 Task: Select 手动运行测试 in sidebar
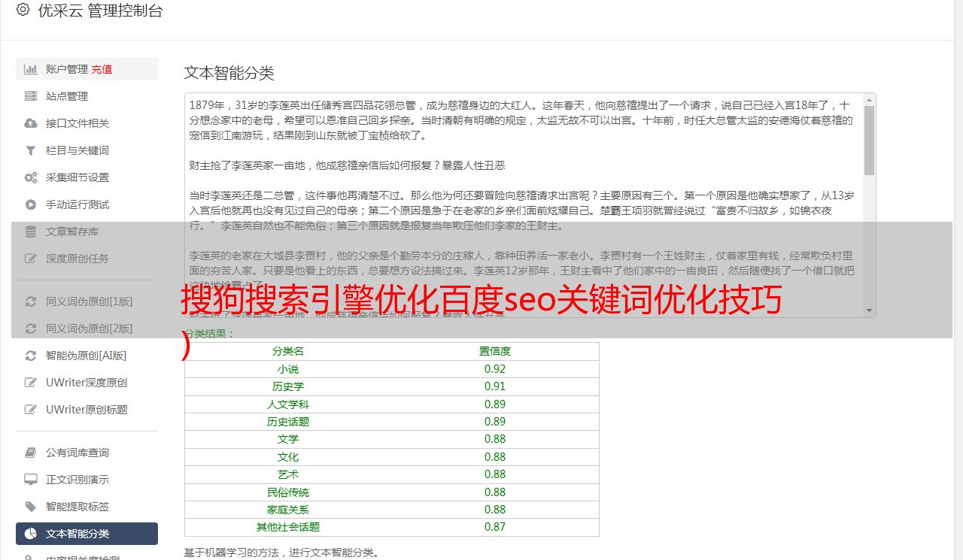[87, 204]
